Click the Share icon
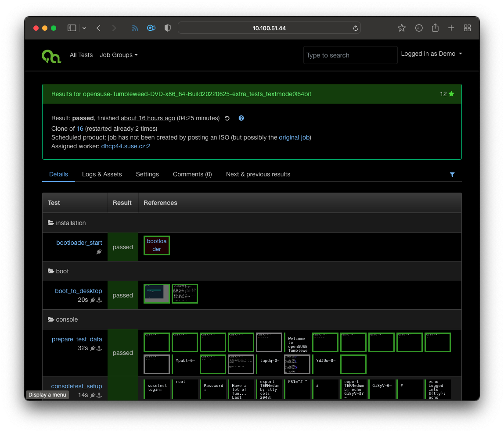 [x=435, y=28]
